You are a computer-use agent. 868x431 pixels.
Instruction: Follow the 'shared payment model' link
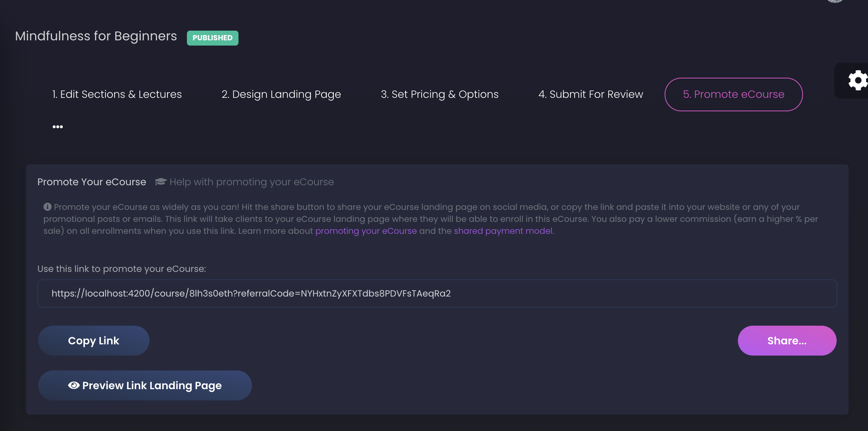503,231
